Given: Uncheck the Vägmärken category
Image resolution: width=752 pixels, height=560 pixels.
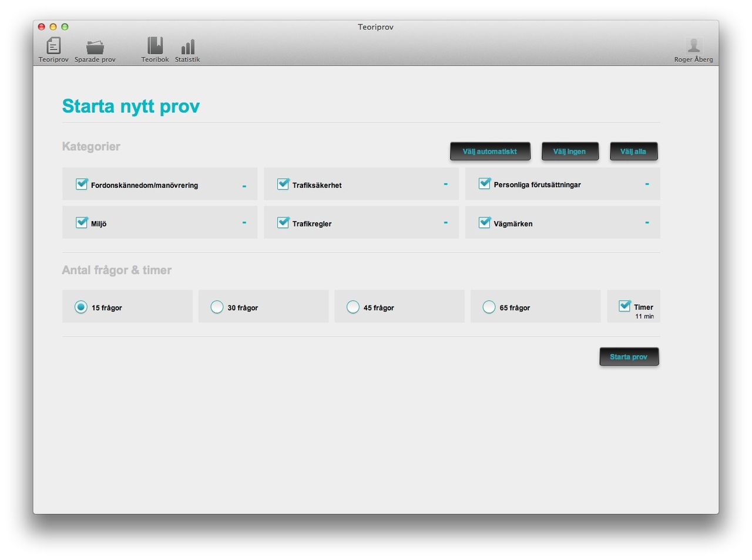Looking at the screenshot, I should (485, 223).
